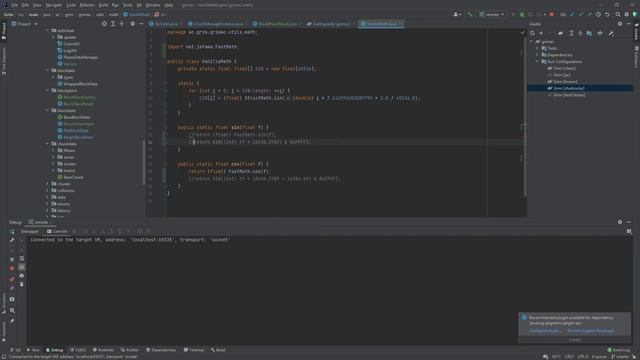Select BaseBlockState in project tree
Viewport: 640px width, 360px height.
(x=76, y=118)
